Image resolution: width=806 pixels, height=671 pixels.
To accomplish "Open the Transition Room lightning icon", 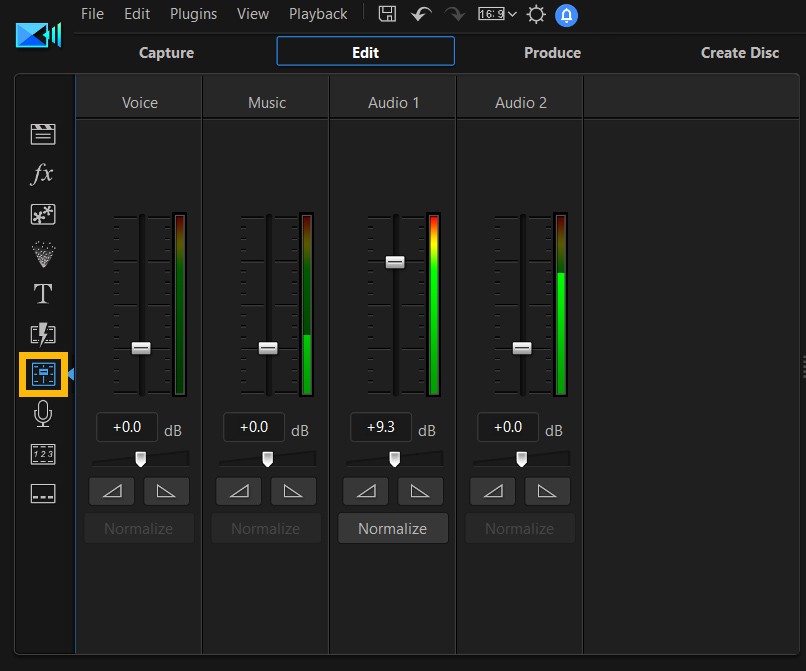I will pyautogui.click(x=43, y=334).
